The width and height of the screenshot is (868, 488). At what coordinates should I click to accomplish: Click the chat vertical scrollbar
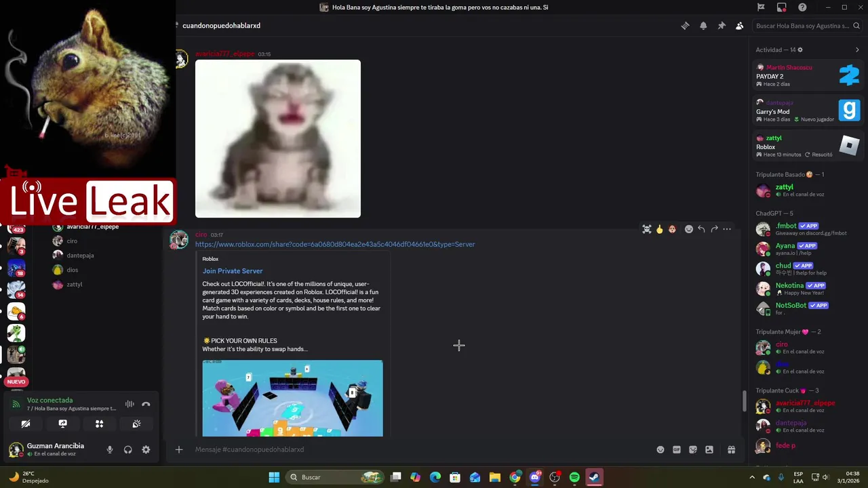(x=744, y=401)
